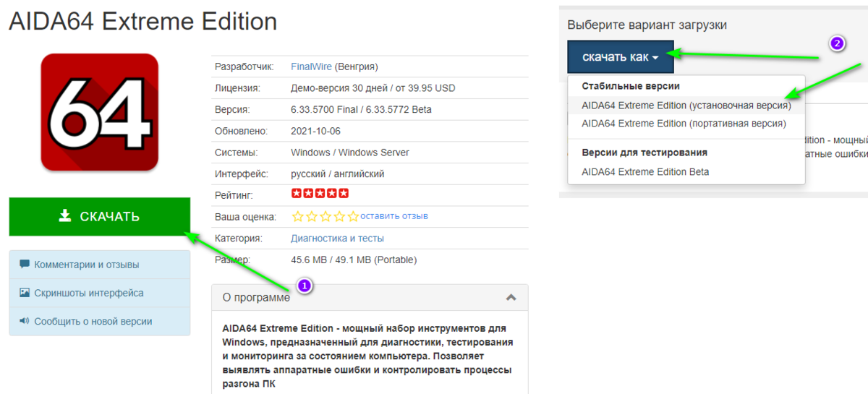This screenshot has height=394, width=868.
Task: Open Скриншоты интерфейса link
Action: pyautogui.click(x=88, y=293)
